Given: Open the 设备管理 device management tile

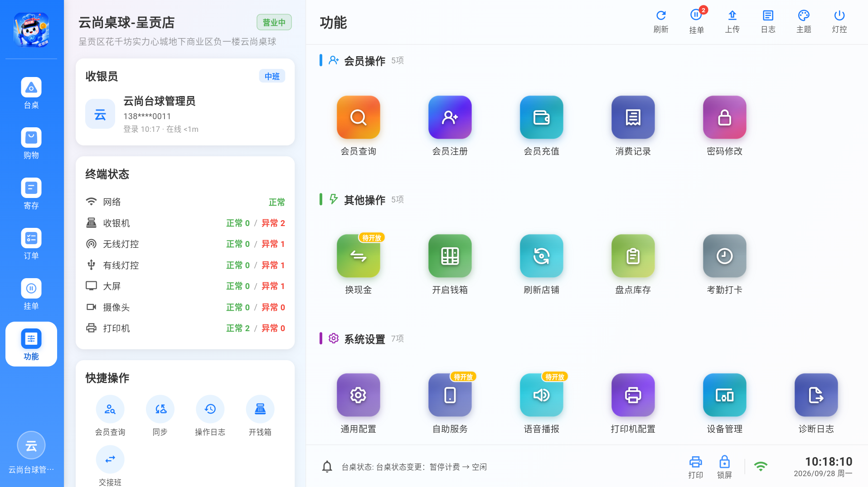Looking at the screenshot, I should [724, 403].
